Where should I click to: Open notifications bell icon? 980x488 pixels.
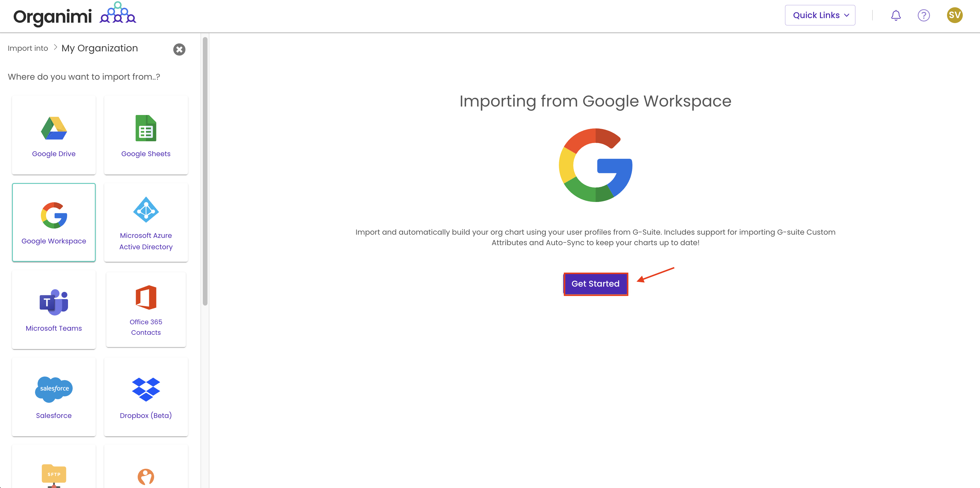[896, 15]
